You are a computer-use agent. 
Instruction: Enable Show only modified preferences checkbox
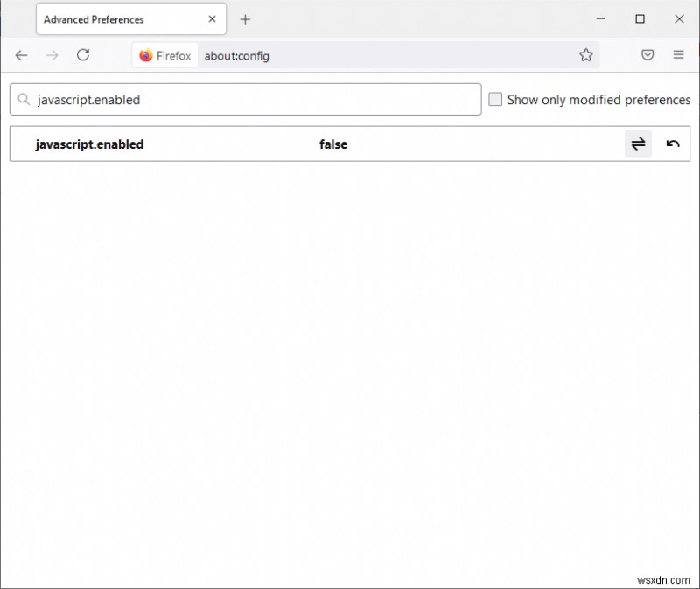pyautogui.click(x=494, y=99)
